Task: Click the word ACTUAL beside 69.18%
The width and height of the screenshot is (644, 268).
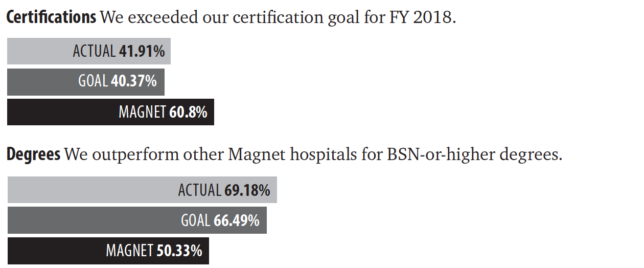Action: click(x=199, y=190)
